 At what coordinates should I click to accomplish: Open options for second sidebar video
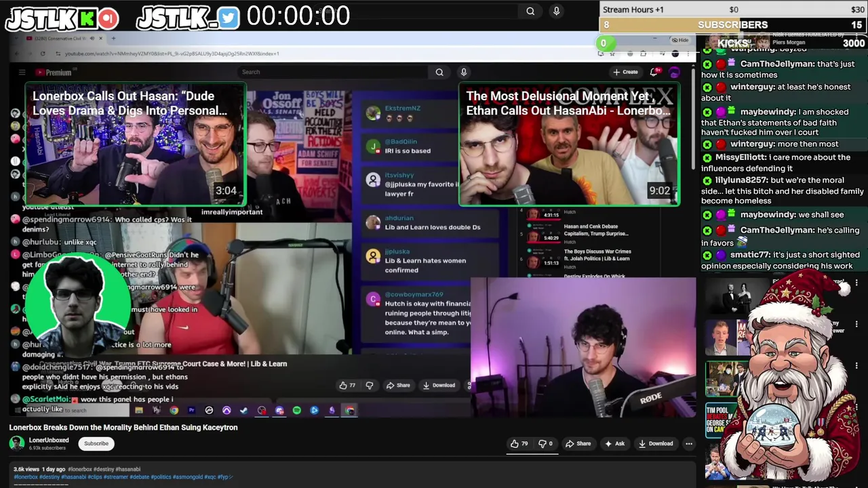pos(856,325)
